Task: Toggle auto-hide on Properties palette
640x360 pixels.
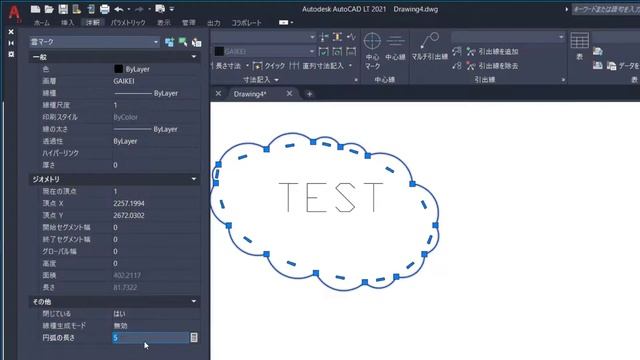Action: [11, 43]
